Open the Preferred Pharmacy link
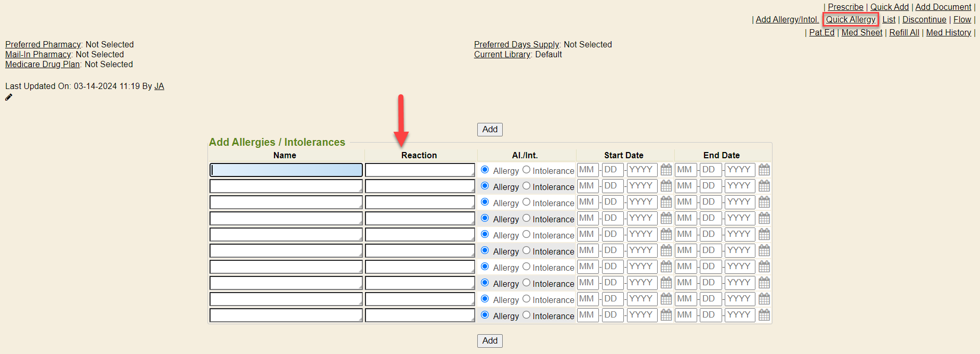This screenshot has width=980, height=354. click(x=43, y=45)
